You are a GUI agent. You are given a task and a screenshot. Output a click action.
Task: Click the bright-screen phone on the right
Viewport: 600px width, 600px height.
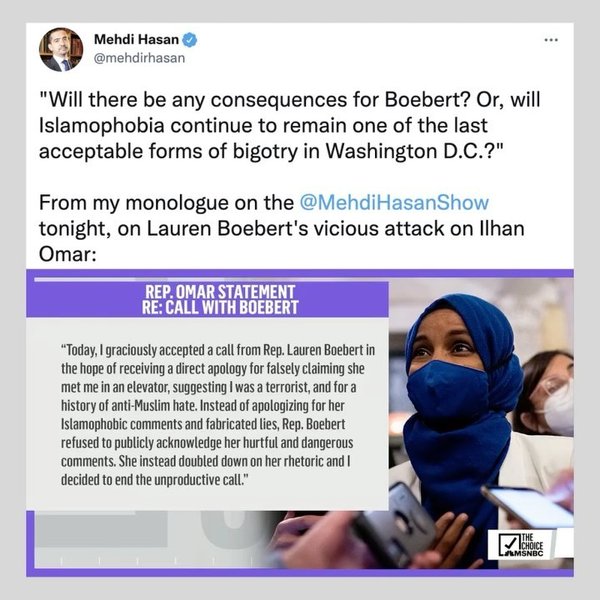click(528, 507)
